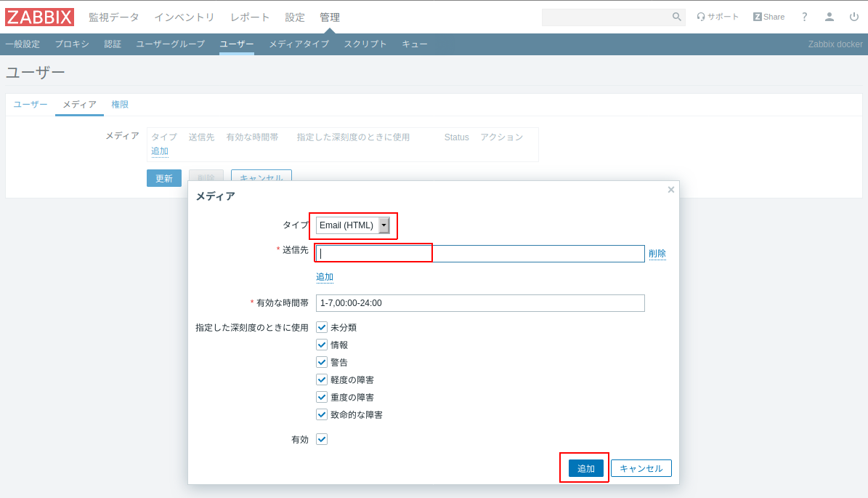Open the 監視データ menu
Screen dimensions: 868x498
[114, 17]
